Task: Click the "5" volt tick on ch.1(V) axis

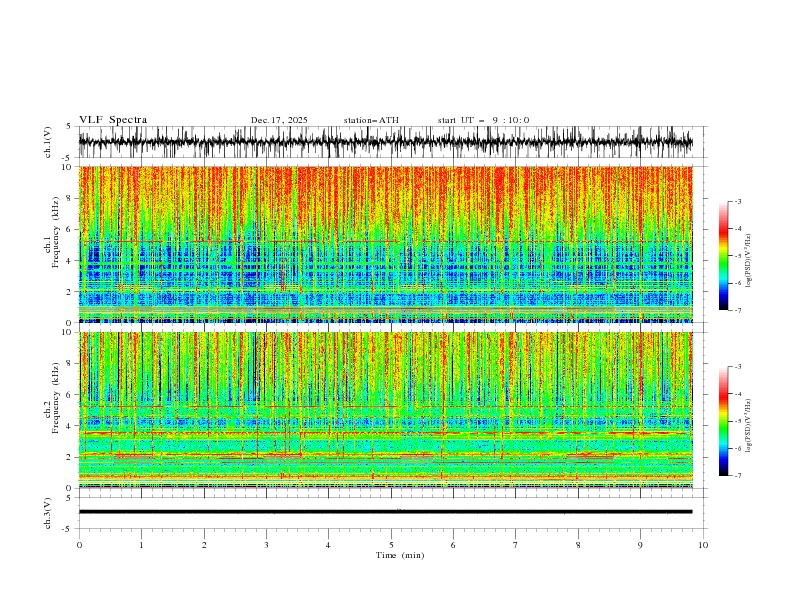Action: click(69, 126)
